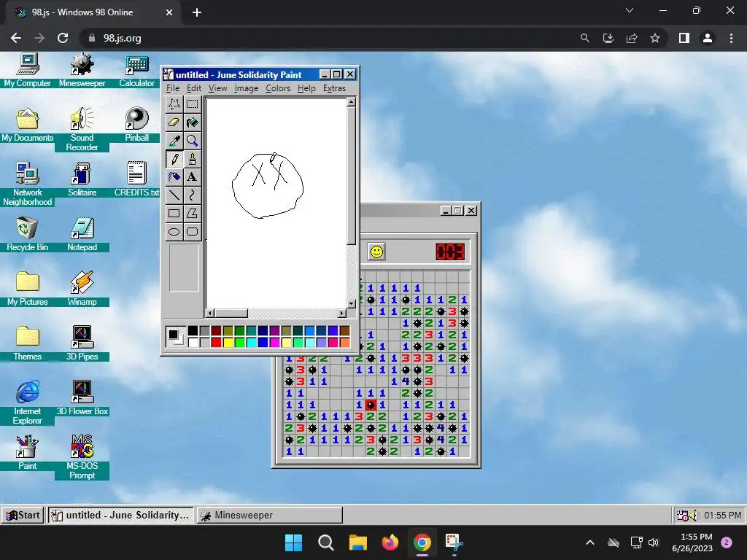Open the Edit menu in Paint
747x560 pixels.
[193, 88]
